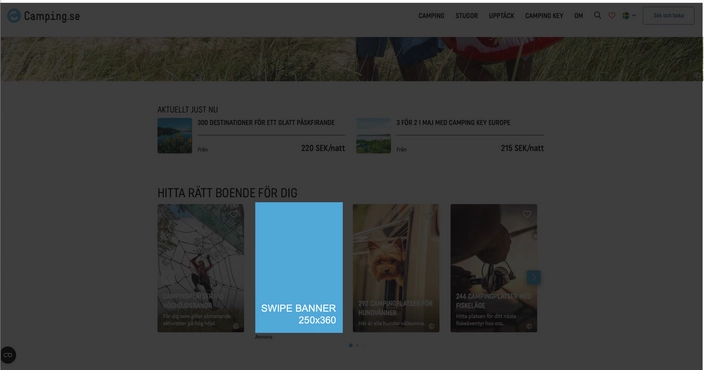Favorite the fiskeläge card heart

coord(527,215)
